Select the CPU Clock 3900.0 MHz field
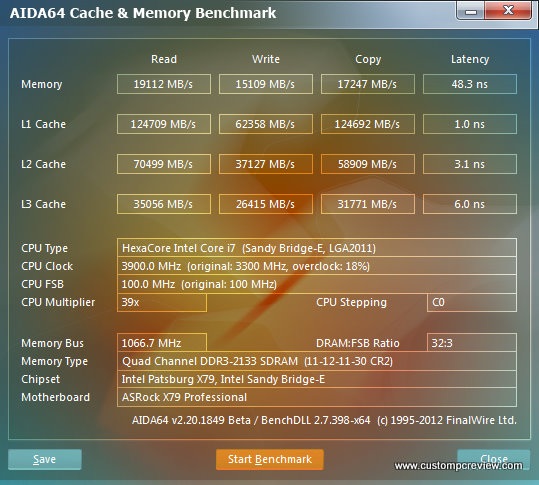 317,266
